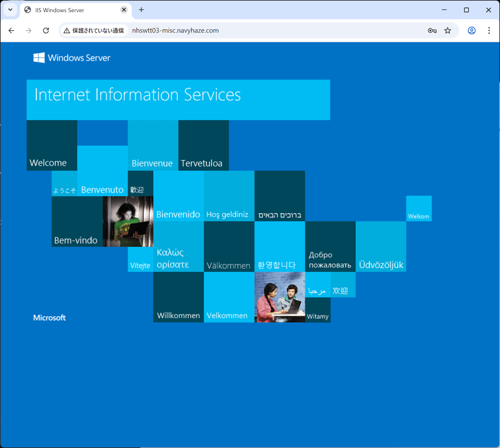Click the photo of two people with laptop
Image resolution: width=500 pixels, height=448 pixels.
[280, 297]
